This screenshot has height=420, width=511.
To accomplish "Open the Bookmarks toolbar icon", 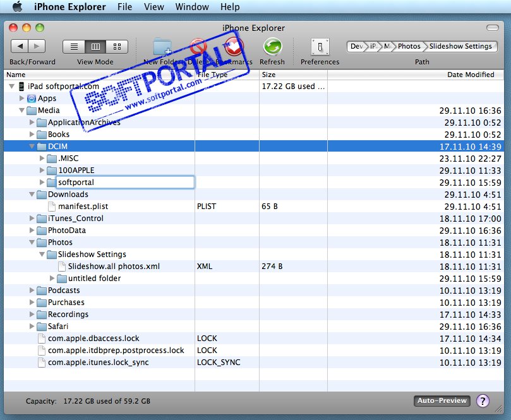I will point(234,47).
